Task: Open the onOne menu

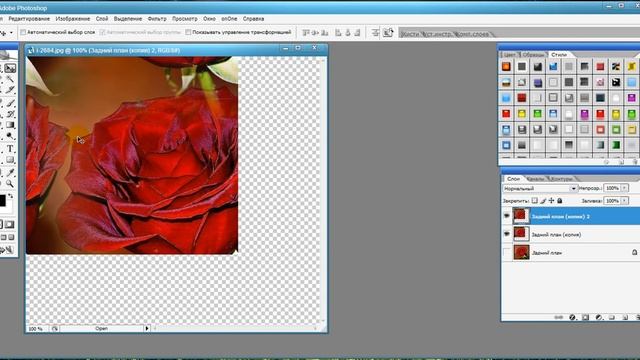Action: [229, 19]
